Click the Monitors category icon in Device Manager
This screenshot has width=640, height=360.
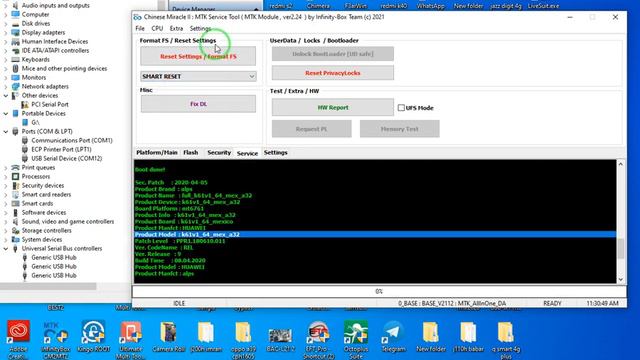16,78
